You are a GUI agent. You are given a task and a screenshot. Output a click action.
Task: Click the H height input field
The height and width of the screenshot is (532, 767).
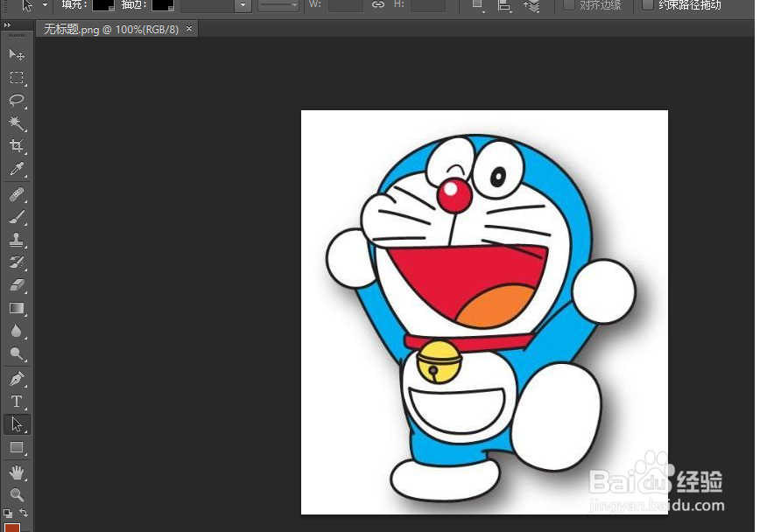pyautogui.click(x=428, y=5)
